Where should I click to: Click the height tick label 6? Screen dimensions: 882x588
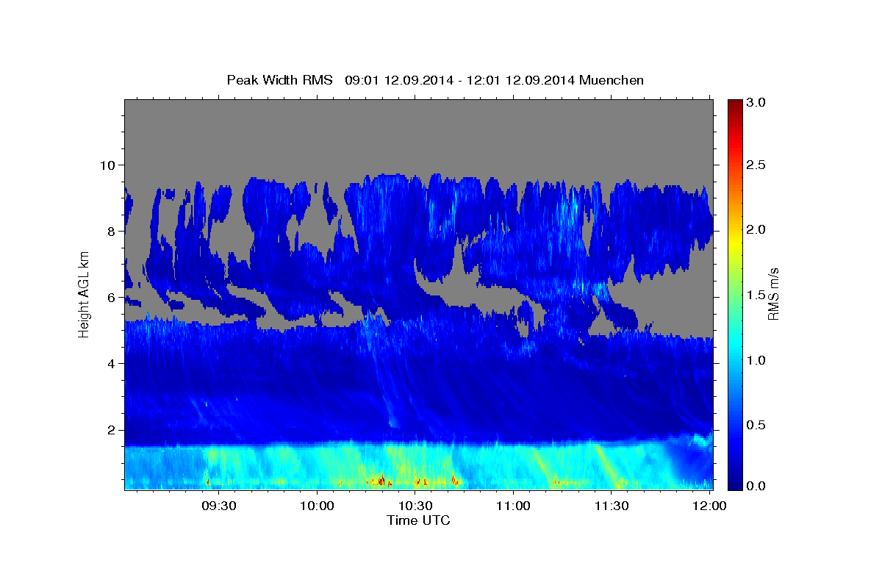click(x=113, y=298)
